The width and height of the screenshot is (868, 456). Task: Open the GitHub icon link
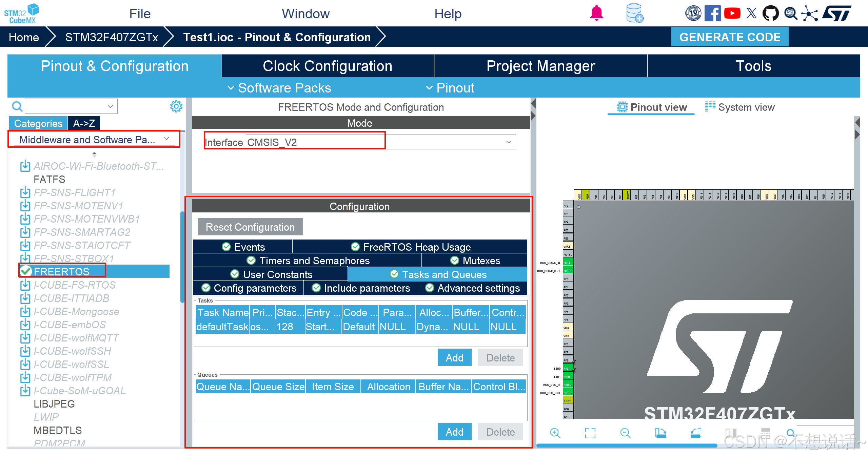(770, 14)
